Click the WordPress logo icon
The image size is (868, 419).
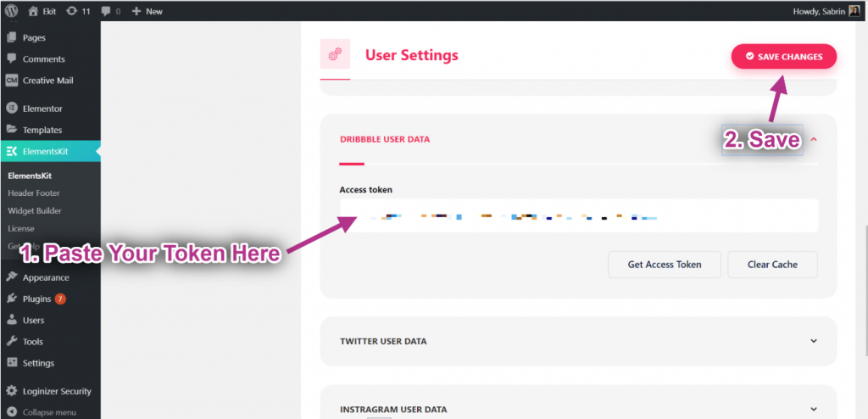click(x=11, y=10)
